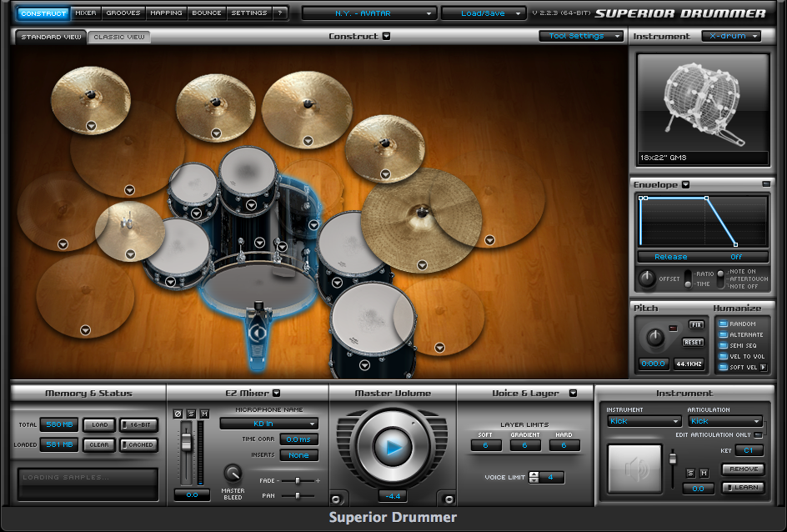Open the Bounce tab
This screenshot has height=532, width=787.
[x=206, y=13]
